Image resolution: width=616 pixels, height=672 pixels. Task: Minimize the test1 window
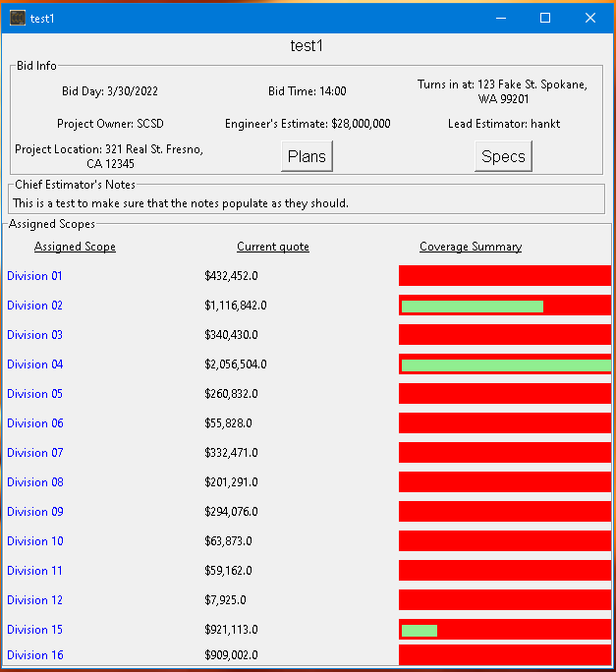click(501, 18)
